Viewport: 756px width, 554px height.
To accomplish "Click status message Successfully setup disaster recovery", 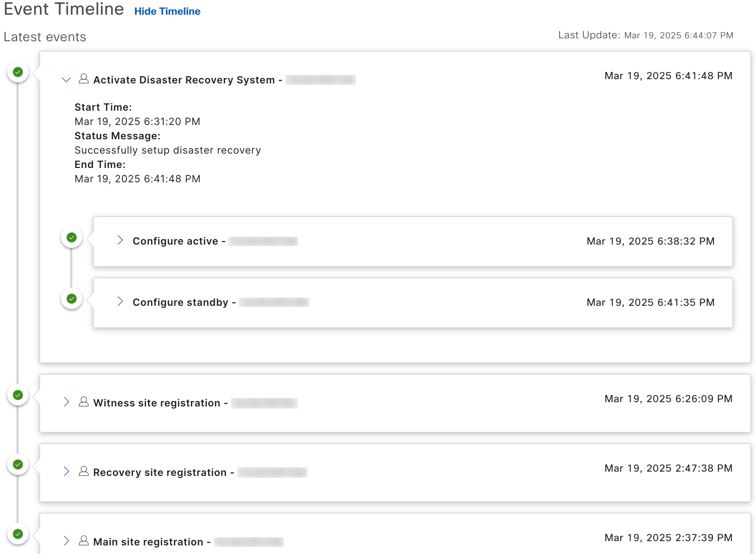I will click(168, 150).
